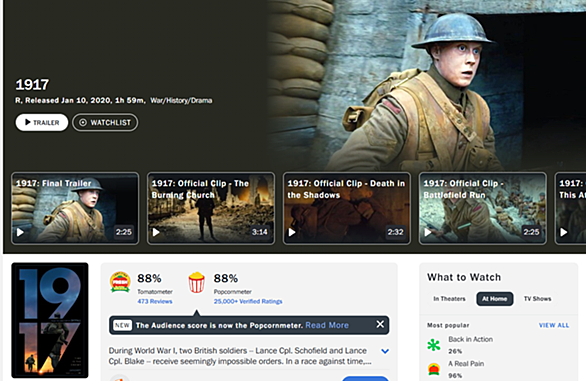
Task: Click View All in Most popular
Action: pos(554,325)
